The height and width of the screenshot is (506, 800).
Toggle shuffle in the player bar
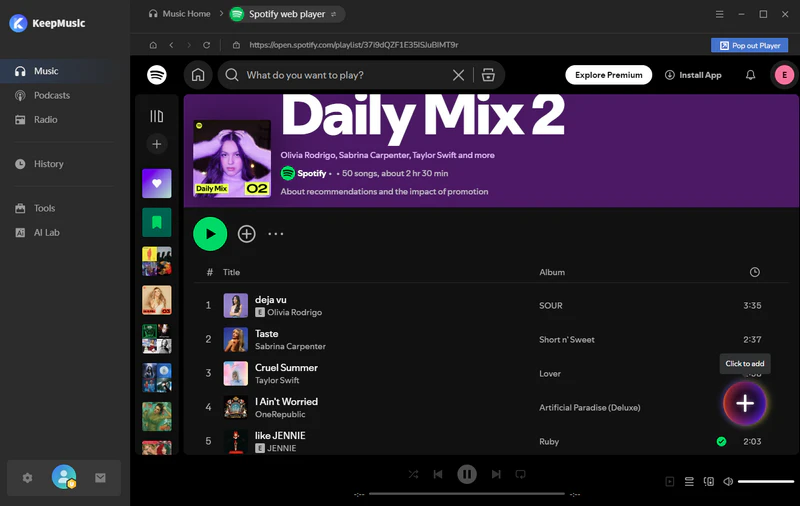413,474
